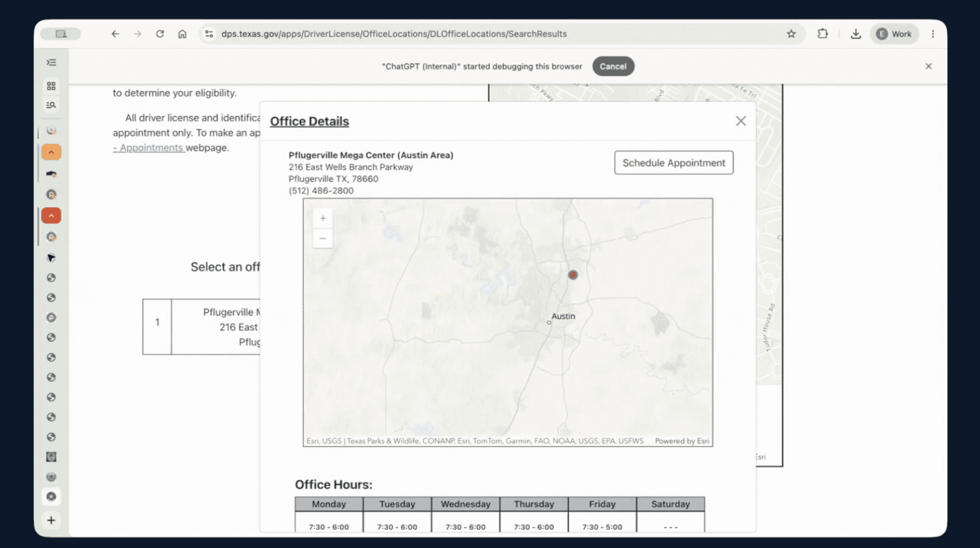Cancel the ChatGPT debugging session

pos(613,67)
